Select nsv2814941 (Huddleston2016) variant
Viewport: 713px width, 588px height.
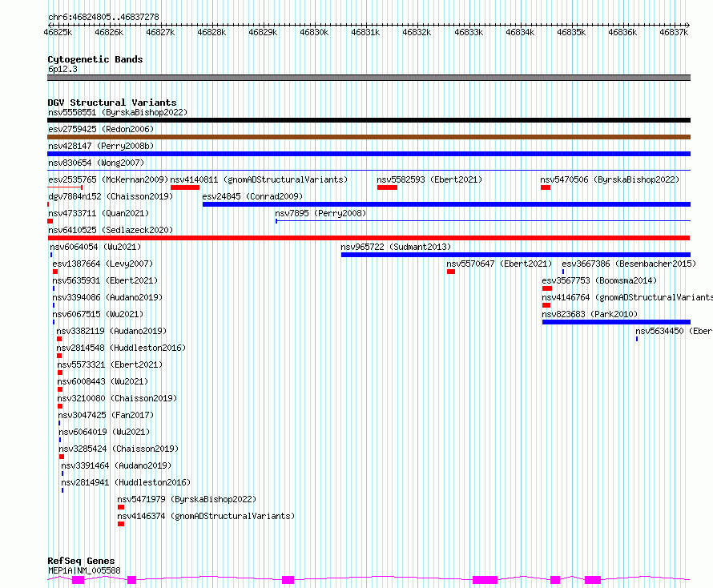(126, 482)
